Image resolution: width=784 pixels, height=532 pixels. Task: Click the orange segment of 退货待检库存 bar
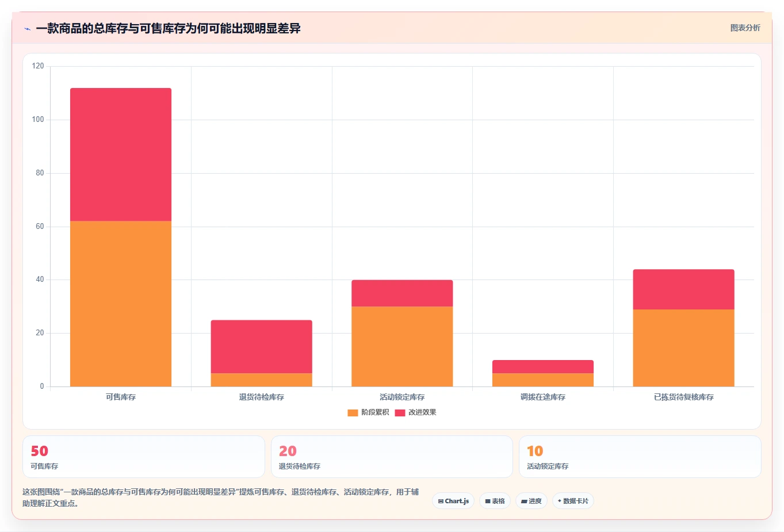pos(261,380)
